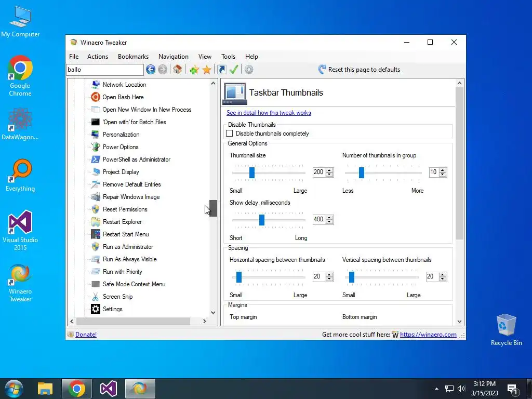The width and height of the screenshot is (532, 399).
Task: Select Run with Priority tree entry
Action: coord(122,272)
